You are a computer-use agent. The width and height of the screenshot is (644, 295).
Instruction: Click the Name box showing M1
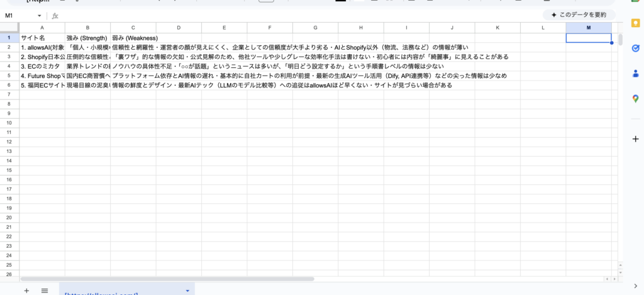pos(19,15)
